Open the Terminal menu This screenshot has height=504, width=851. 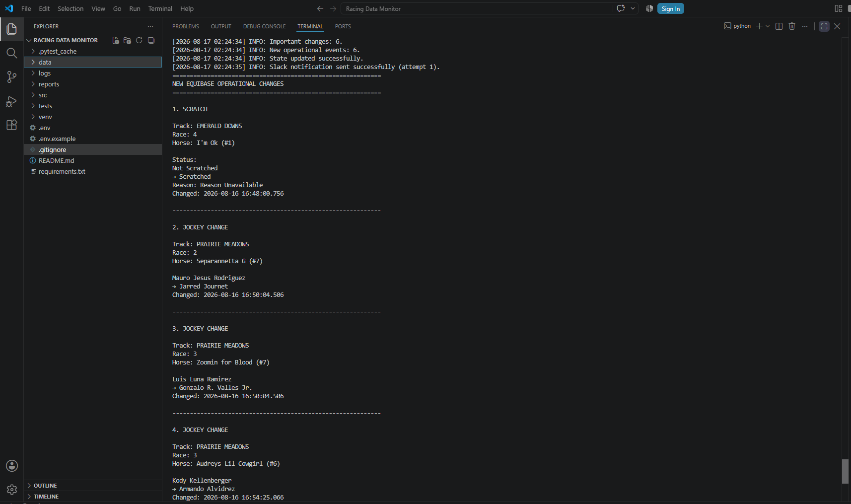(x=160, y=8)
